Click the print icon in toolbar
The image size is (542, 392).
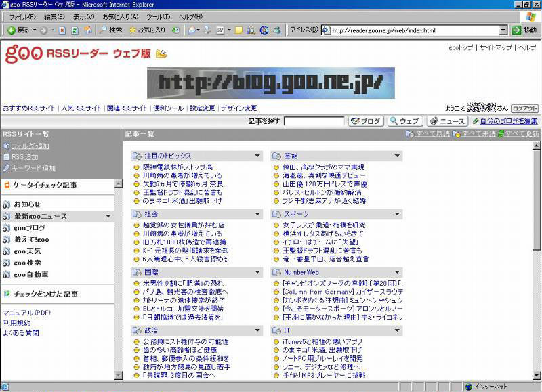coord(207,30)
